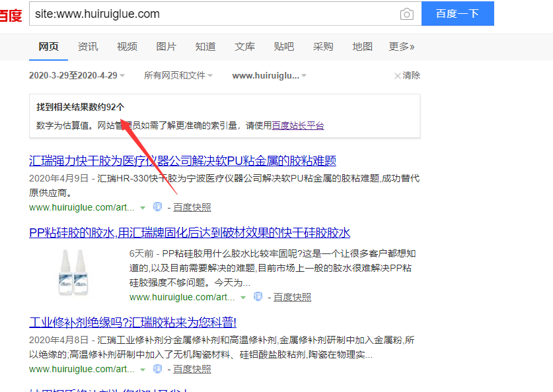Open 百度快照 for the PP粘硅胶 result

point(293,297)
